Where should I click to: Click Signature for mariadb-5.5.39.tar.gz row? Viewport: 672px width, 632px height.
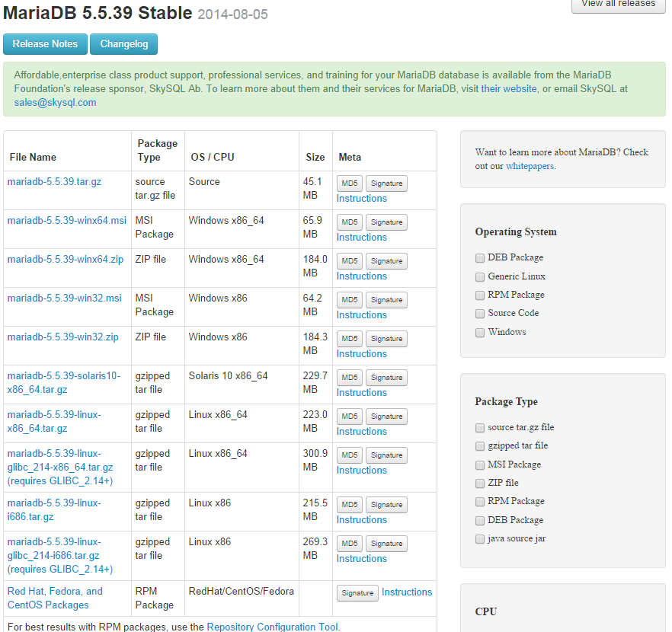[386, 184]
